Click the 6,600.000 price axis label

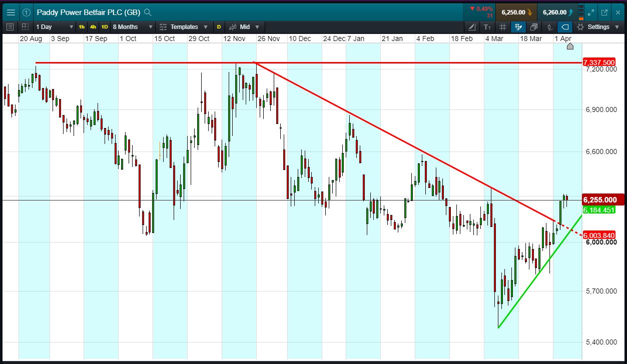601,151
